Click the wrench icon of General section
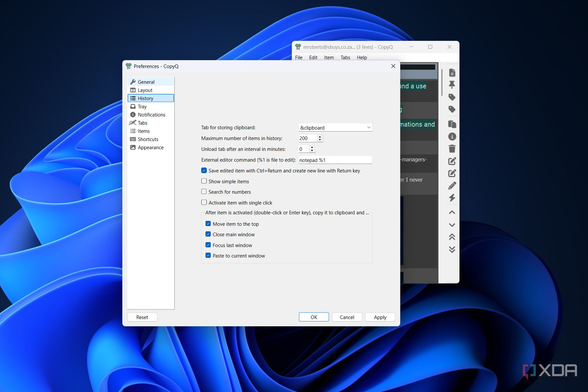This screenshot has height=392, width=588. (x=133, y=82)
